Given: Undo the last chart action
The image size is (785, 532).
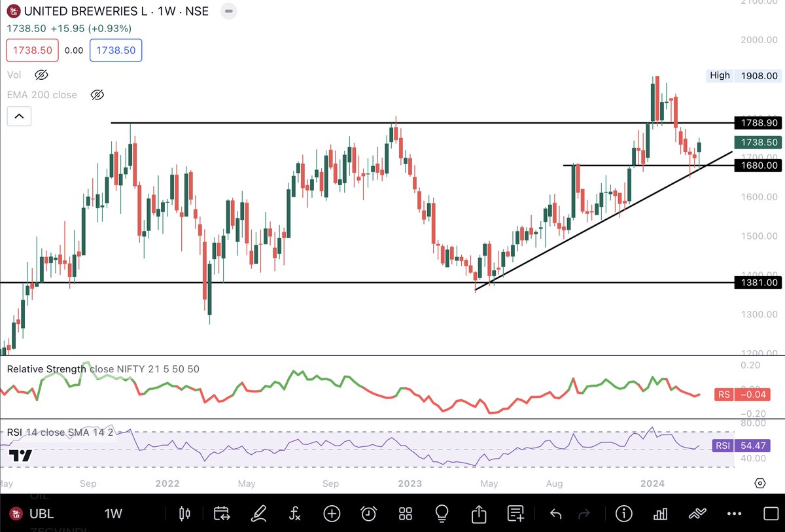Looking at the screenshot, I should tap(555, 514).
